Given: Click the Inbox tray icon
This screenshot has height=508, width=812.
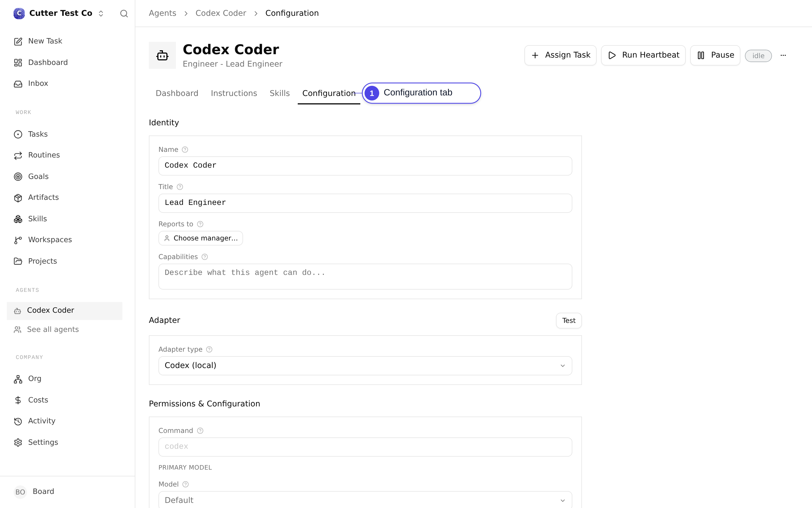Looking at the screenshot, I should pyautogui.click(x=18, y=84).
